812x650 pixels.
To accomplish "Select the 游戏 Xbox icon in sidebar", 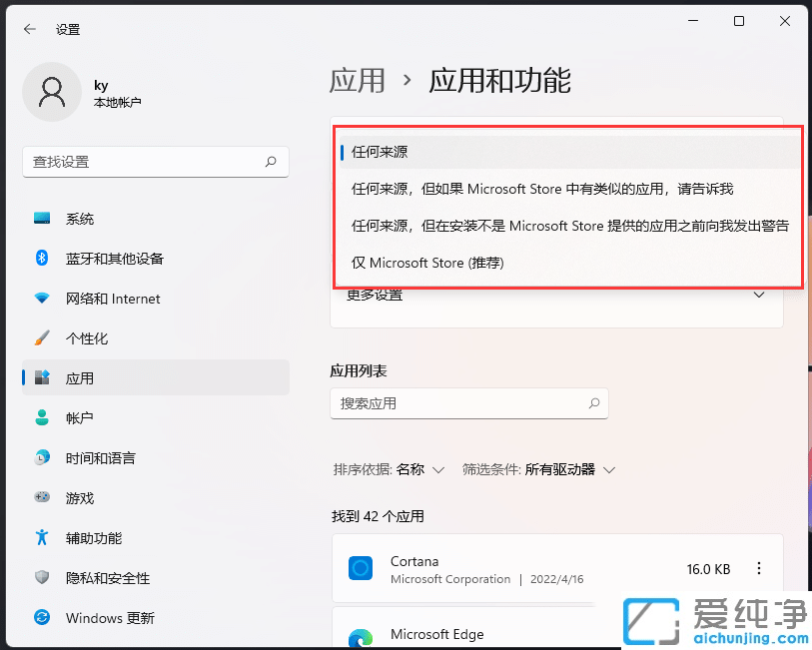I will (40, 498).
